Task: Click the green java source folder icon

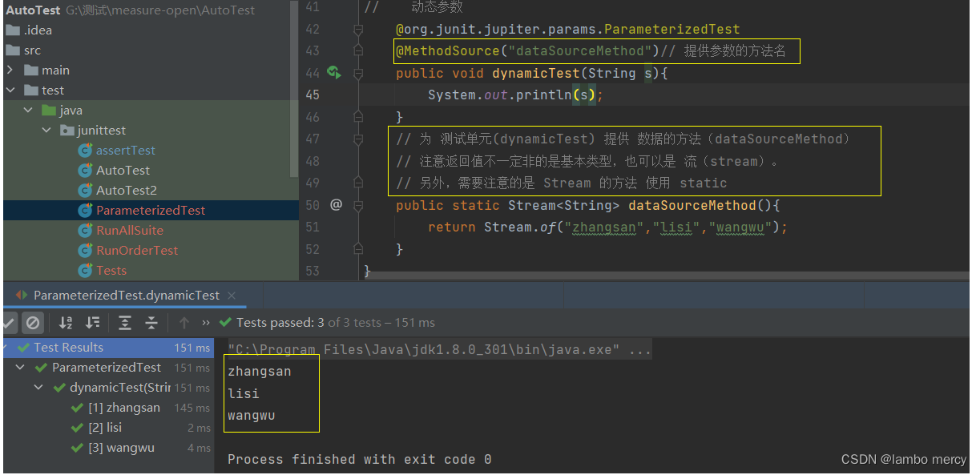Action: 49,111
